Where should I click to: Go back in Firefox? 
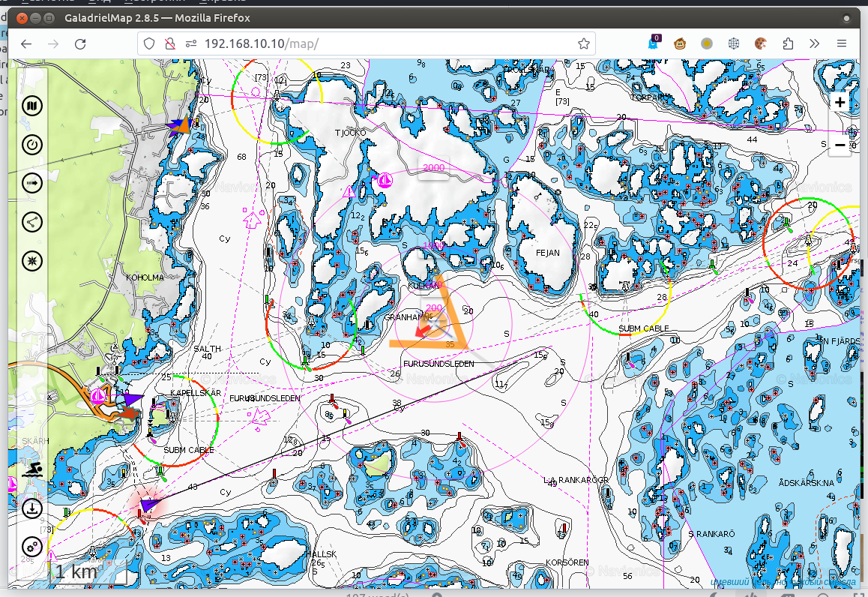pos(26,43)
